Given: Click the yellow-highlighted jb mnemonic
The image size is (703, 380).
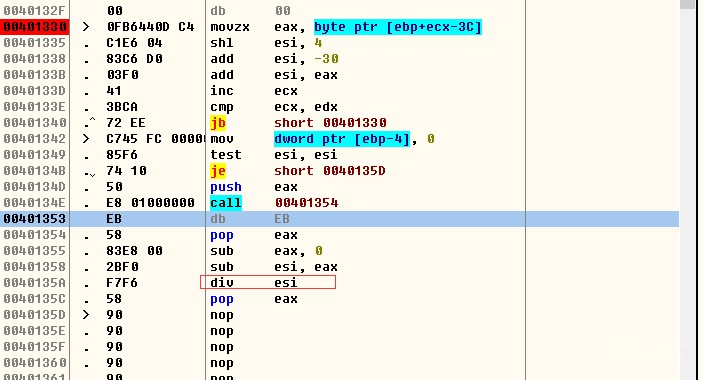Looking at the screenshot, I should coord(218,123).
